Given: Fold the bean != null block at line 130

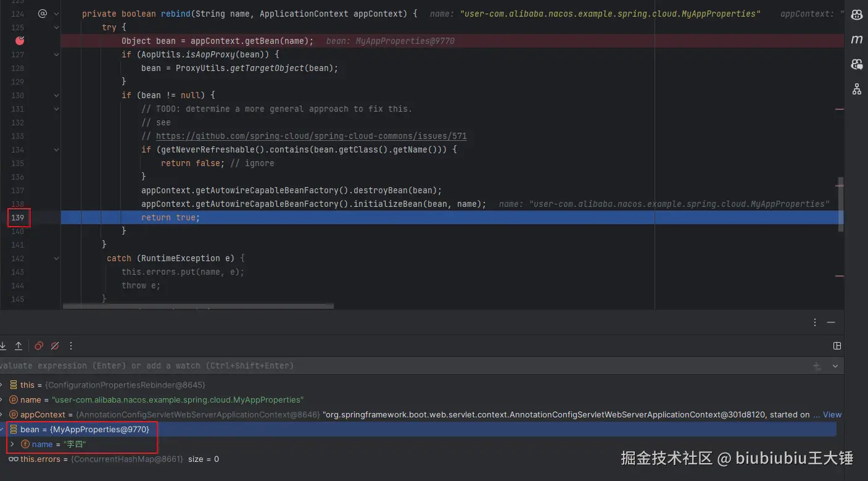Looking at the screenshot, I should (57, 95).
